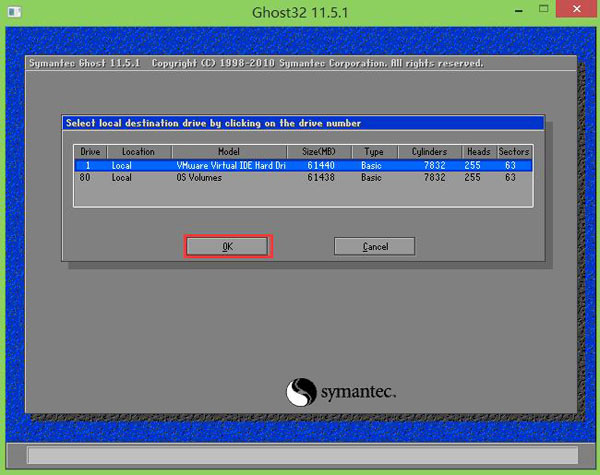This screenshot has width=600, height=475.
Task: Select drive 80 in the drive list
Action: (x=303, y=178)
